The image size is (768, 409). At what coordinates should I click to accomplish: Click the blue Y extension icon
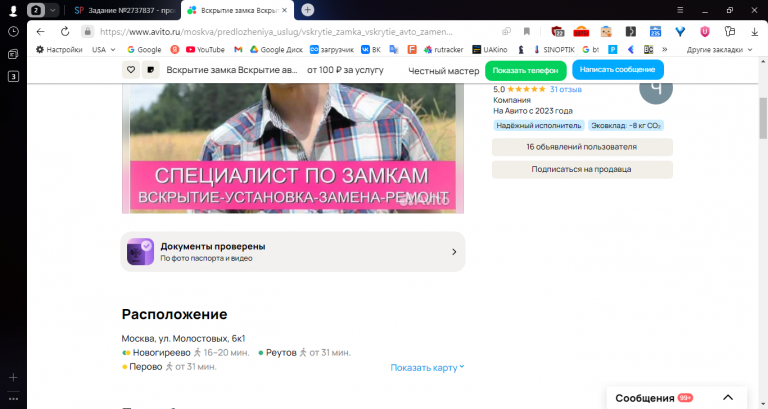pos(680,31)
